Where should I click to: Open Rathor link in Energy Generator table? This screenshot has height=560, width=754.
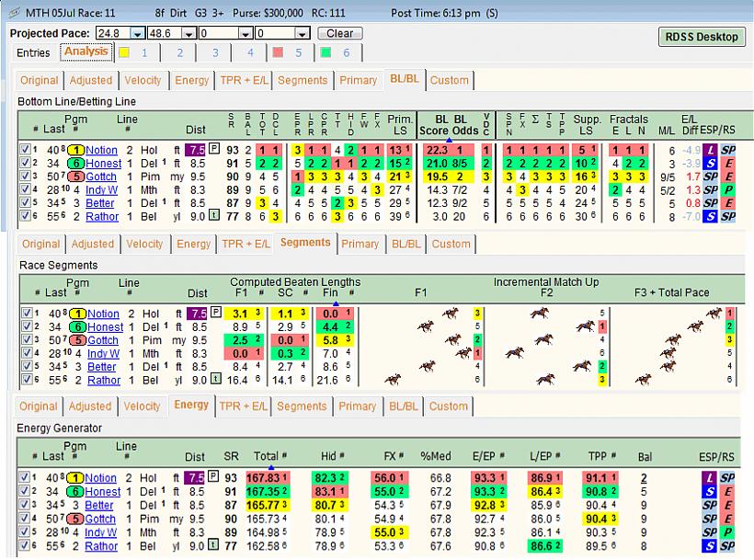pos(101,546)
